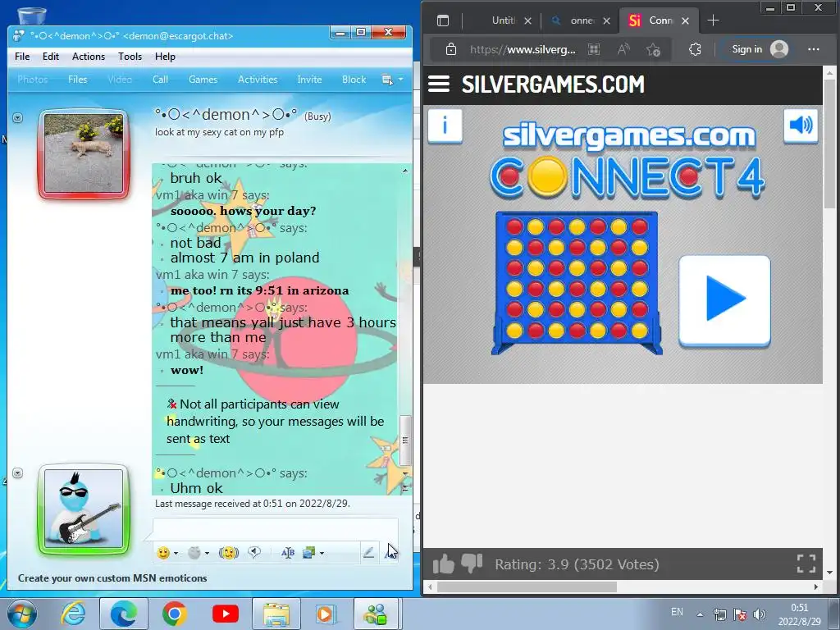
Task: Open Games in the chat toolbar
Action: [x=203, y=80]
